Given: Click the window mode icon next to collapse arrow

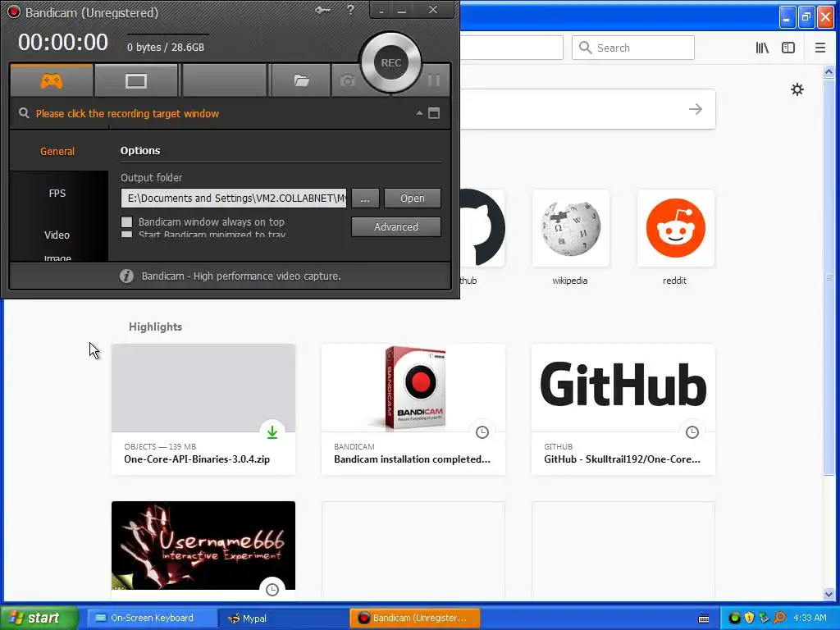Looking at the screenshot, I should click(x=434, y=113).
